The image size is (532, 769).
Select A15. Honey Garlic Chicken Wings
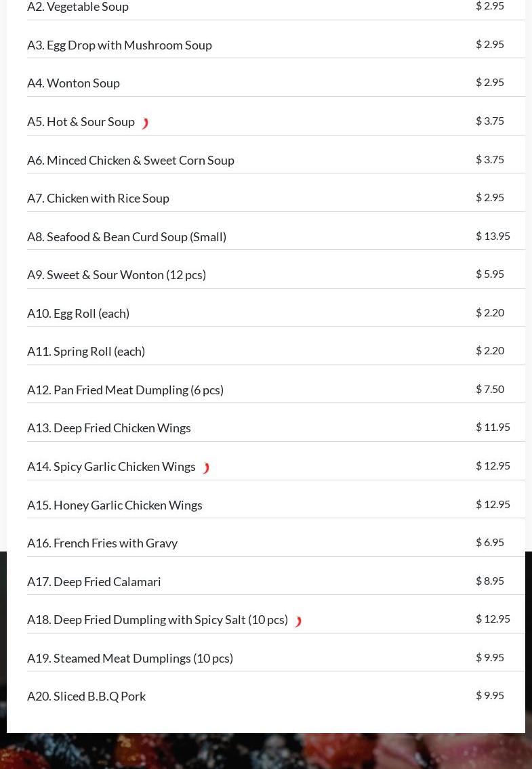tap(115, 505)
